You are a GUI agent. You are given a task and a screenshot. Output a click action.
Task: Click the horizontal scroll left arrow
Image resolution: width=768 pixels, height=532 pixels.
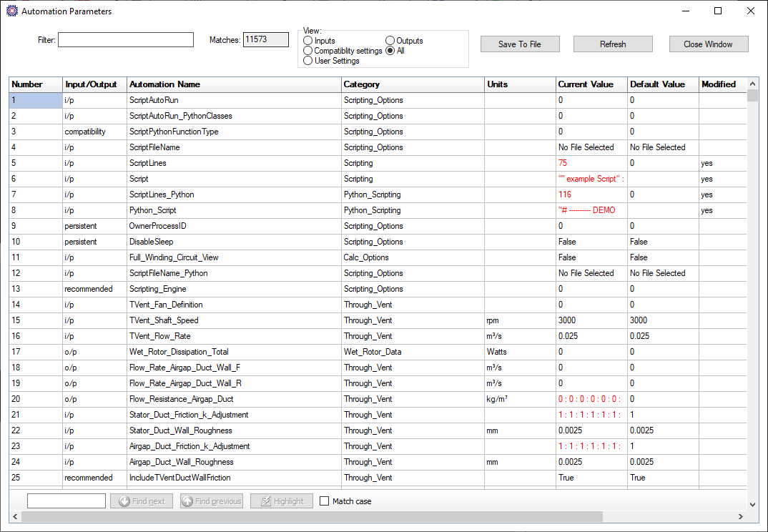click(x=15, y=516)
